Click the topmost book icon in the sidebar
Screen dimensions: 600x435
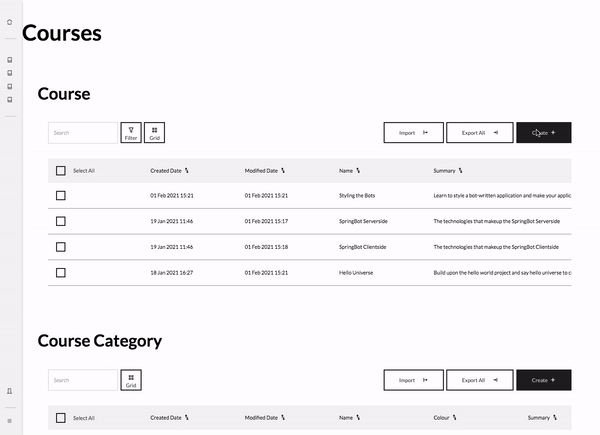click(x=10, y=60)
